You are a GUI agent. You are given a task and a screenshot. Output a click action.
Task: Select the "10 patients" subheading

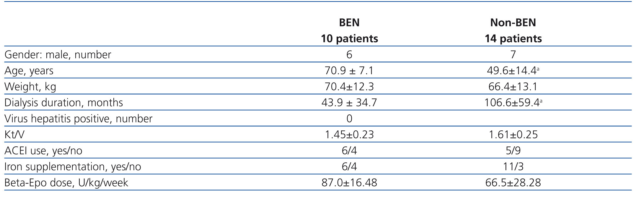tap(349, 39)
